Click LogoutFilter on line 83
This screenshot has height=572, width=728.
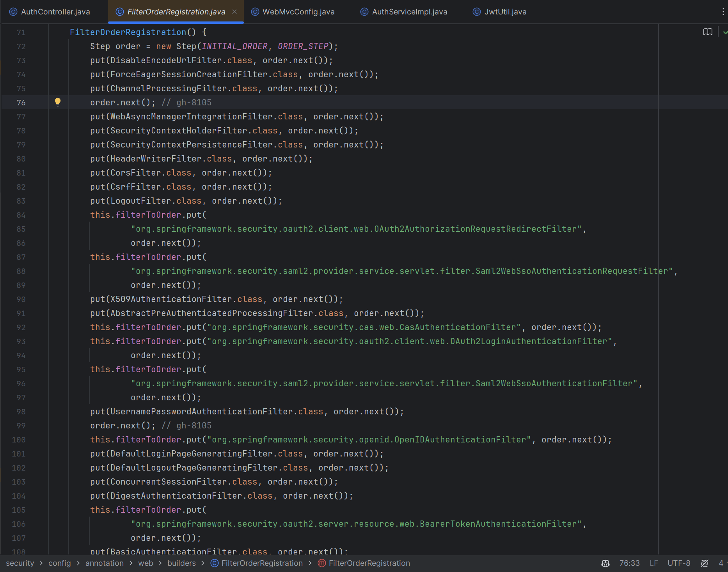pos(141,201)
